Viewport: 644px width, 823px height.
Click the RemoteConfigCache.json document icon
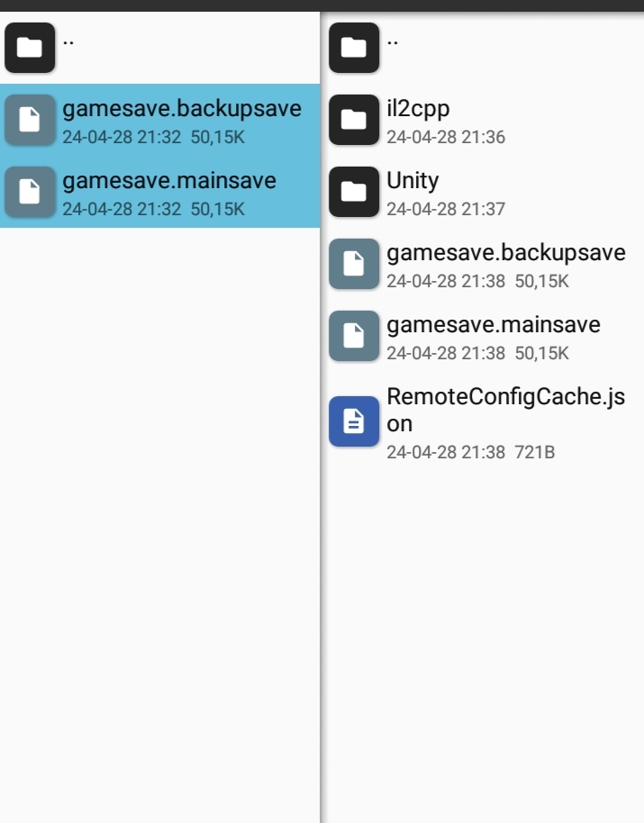click(x=354, y=421)
